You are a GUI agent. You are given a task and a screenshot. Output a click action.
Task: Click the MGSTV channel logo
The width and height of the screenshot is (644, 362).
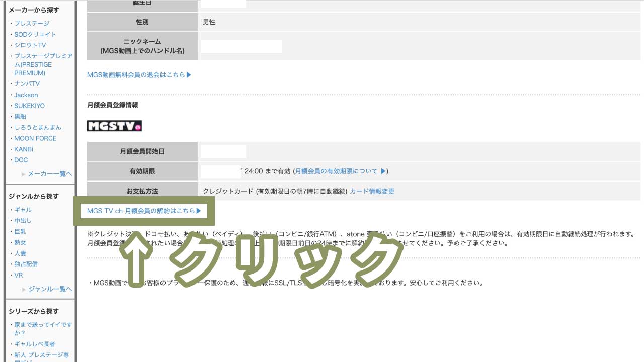coord(114,125)
